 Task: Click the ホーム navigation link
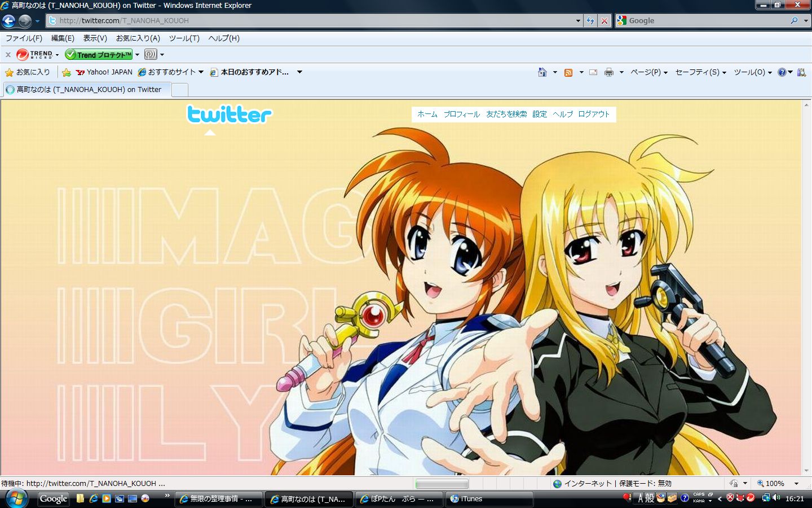pos(427,114)
